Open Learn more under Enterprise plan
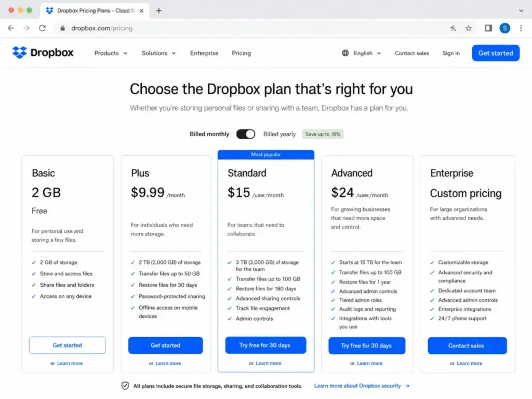 click(469, 363)
